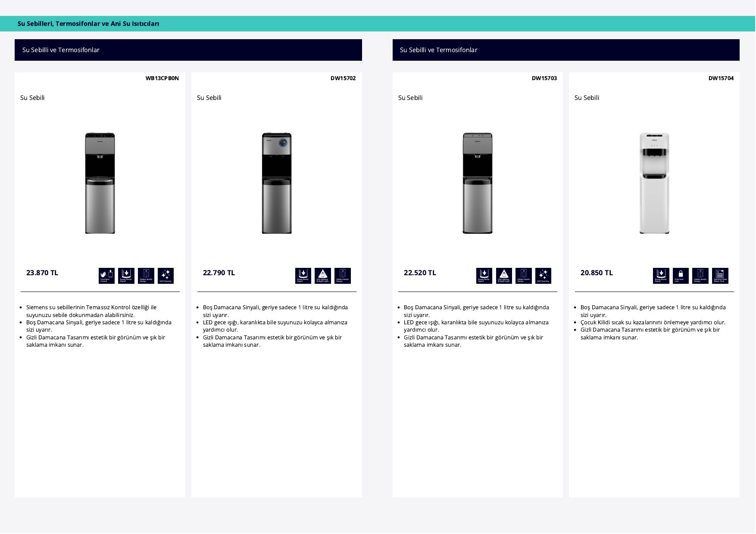Click the page header Su Sebilleri, Termosifonlar ve Ani Su Isıtıcıları
This screenshot has width=756, height=534.
click(x=88, y=24)
